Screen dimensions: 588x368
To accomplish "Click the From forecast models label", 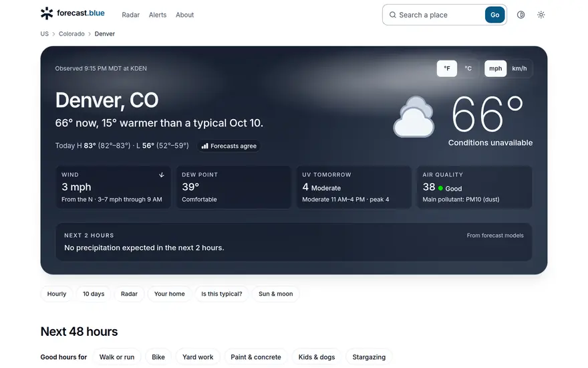I will coord(495,236).
